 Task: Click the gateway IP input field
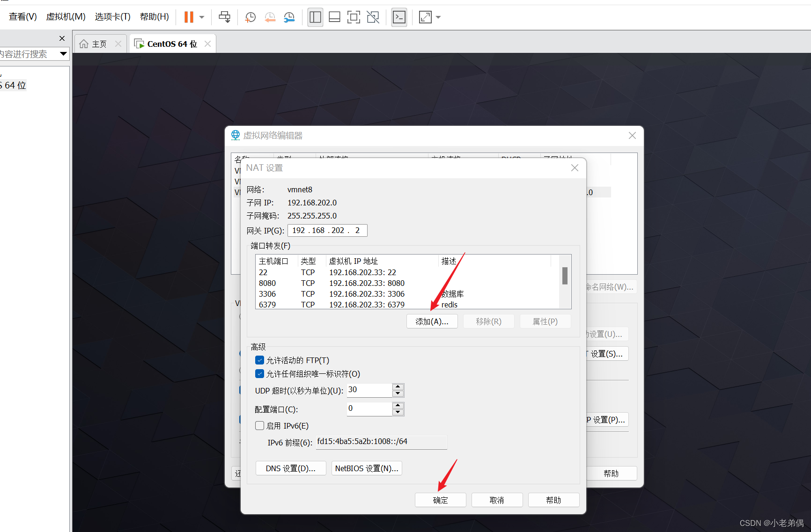[327, 230]
